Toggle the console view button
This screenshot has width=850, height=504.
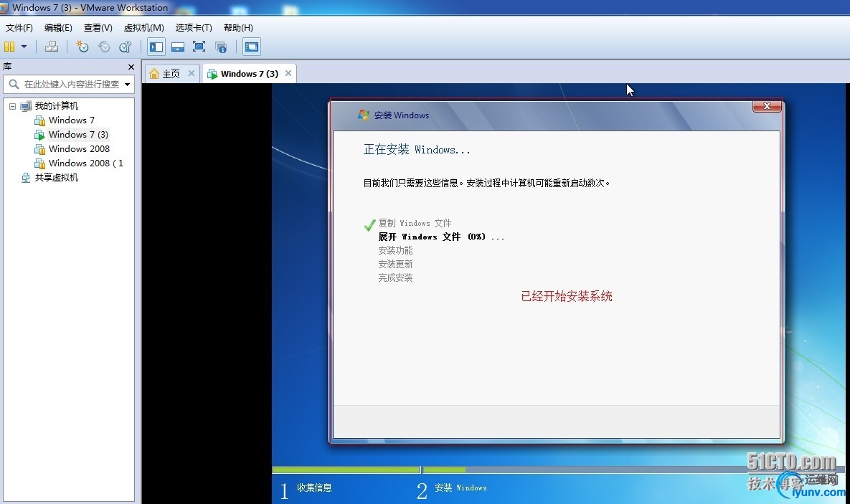pyautogui.click(x=252, y=47)
